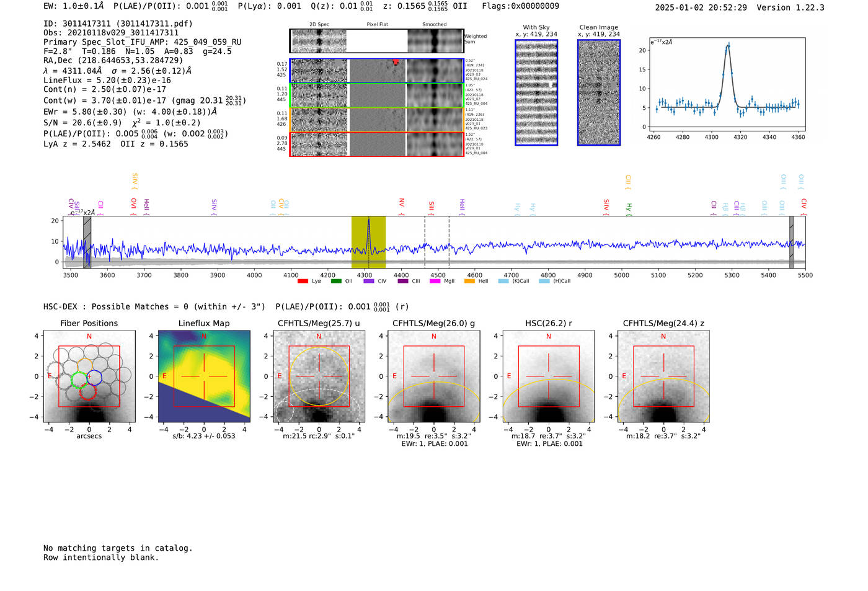Select the CIV legend color swatch
This screenshot has width=868, height=591.
369,281
